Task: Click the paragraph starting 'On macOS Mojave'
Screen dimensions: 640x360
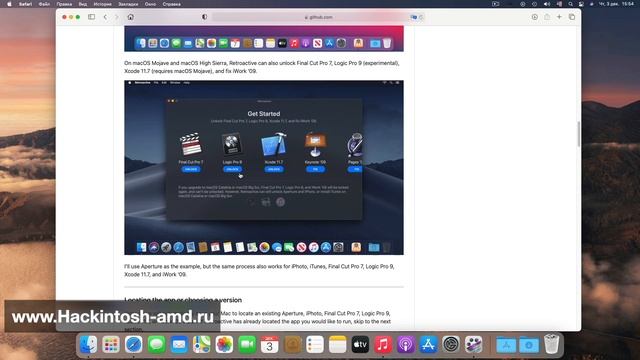Action: 262,67
